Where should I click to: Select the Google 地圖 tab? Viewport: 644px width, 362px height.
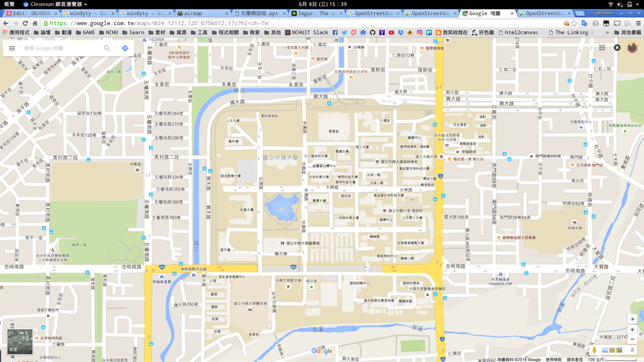point(488,13)
